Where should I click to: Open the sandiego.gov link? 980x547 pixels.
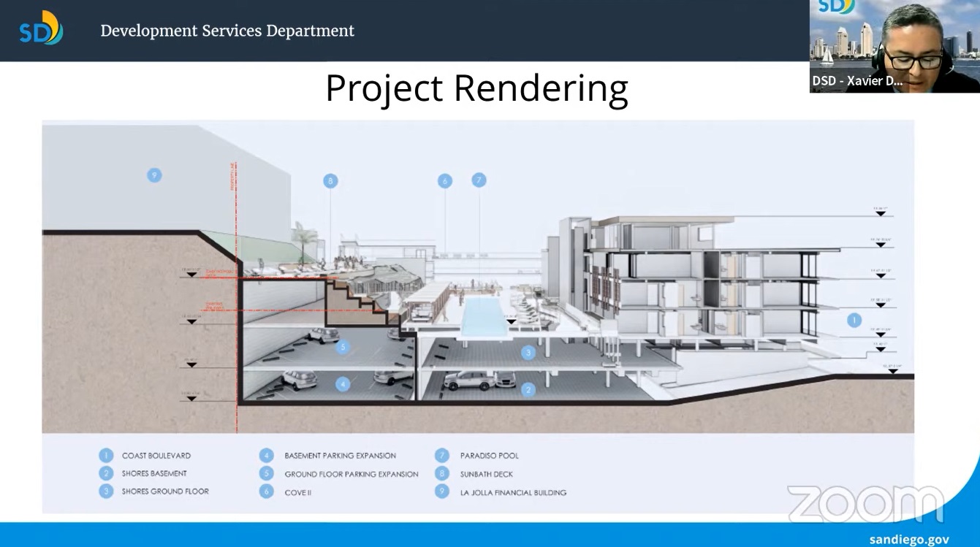[909, 539]
